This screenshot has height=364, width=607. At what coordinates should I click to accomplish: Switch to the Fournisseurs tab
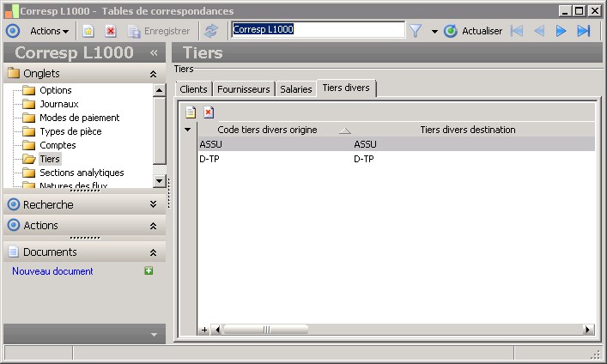244,89
